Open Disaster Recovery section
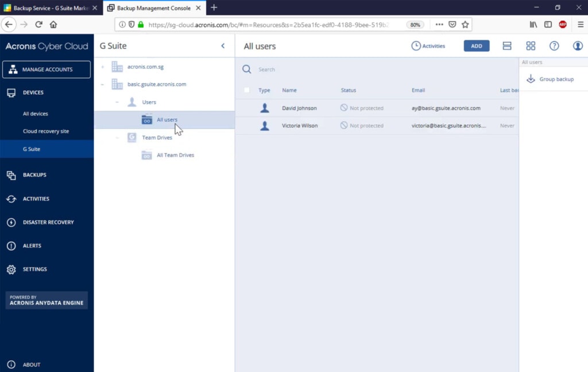The width and height of the screenshot is (588, 372). click(x=48, y=222)
